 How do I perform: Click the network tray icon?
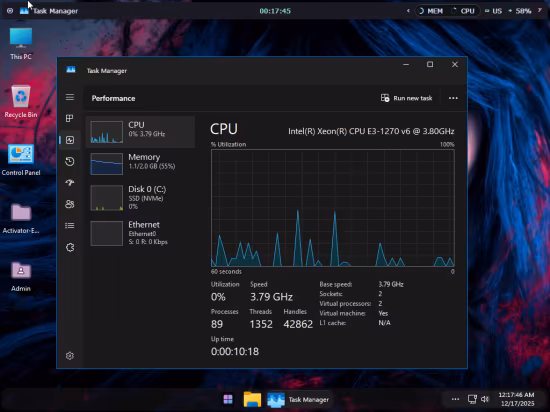click(x=472, y=399)
